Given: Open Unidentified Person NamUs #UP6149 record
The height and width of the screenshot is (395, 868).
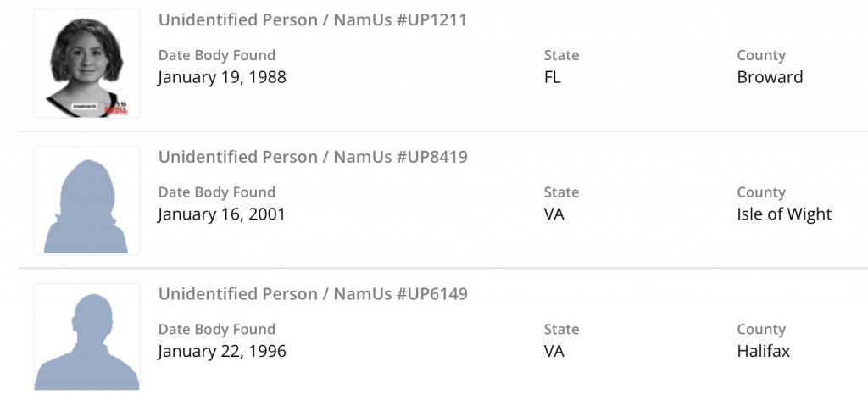Looking at the screenshot, I should click(313, 294).
